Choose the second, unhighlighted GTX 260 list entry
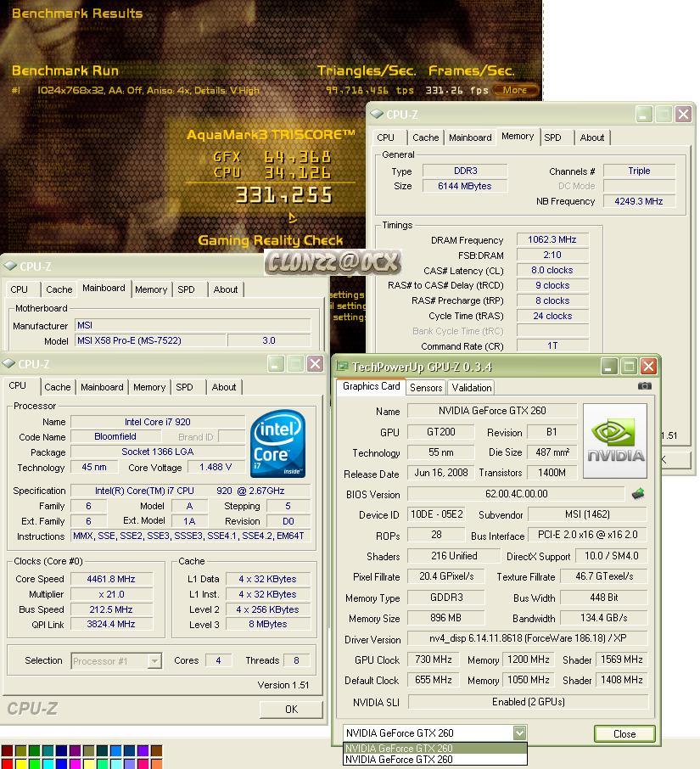This screenshot has width=700, height=769. pyautogui.click(x=435, y=759)
